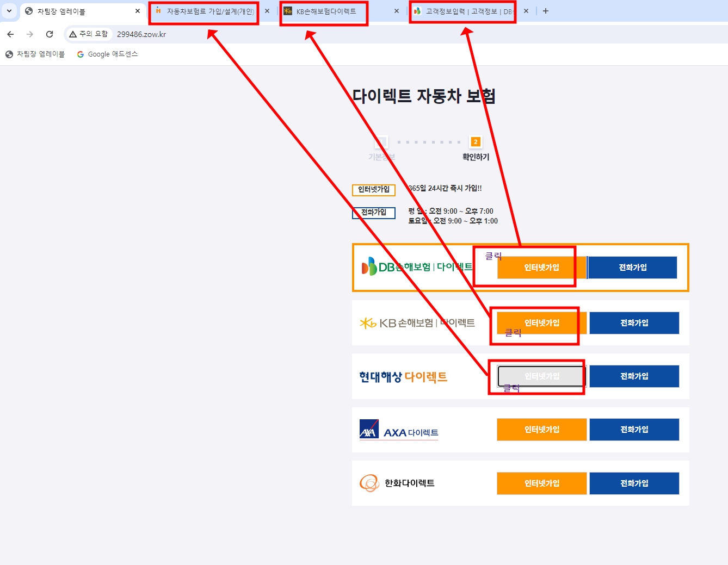Click AXA다이렉트 인터넷가입 button
Viewport: 728px width, 565px height.
[x=542, y=430]
